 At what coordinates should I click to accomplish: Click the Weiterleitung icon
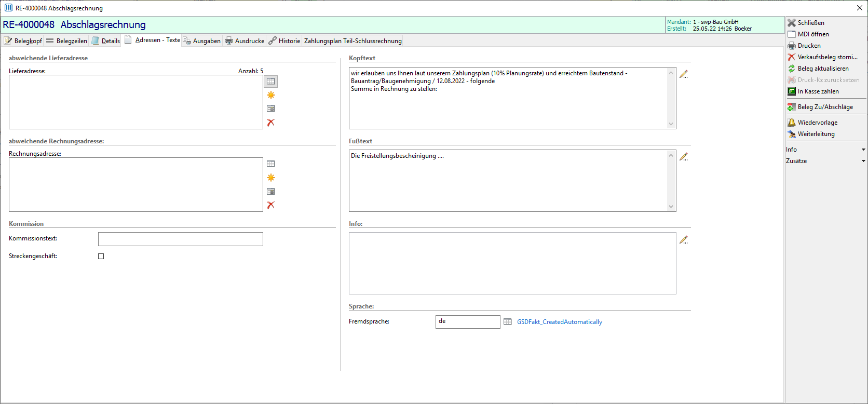(792, 134)
